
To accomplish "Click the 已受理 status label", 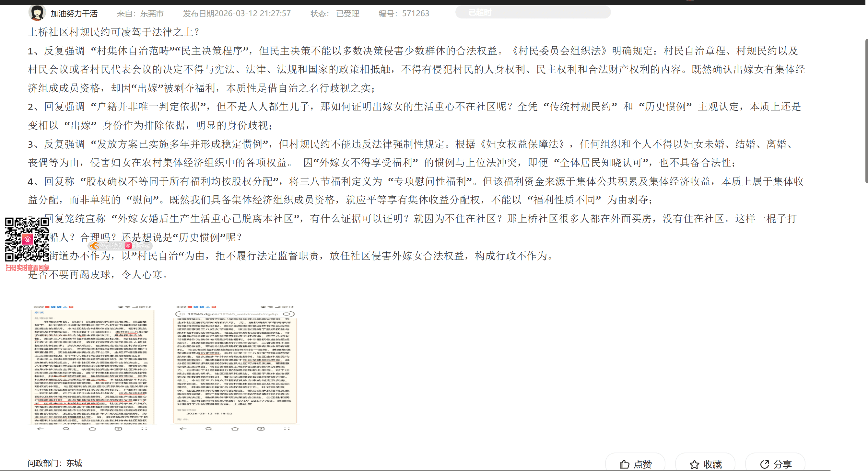I will 347,14.
